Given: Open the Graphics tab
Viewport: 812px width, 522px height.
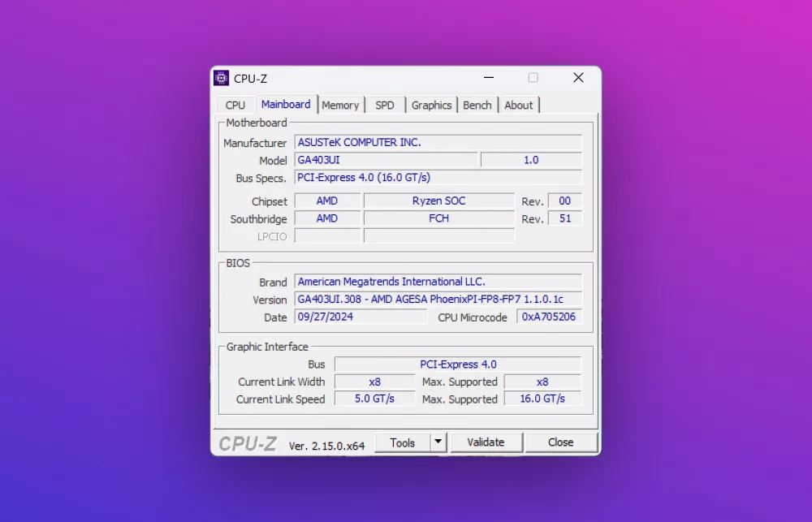Looking at the screenshot, I should (431, 105).
